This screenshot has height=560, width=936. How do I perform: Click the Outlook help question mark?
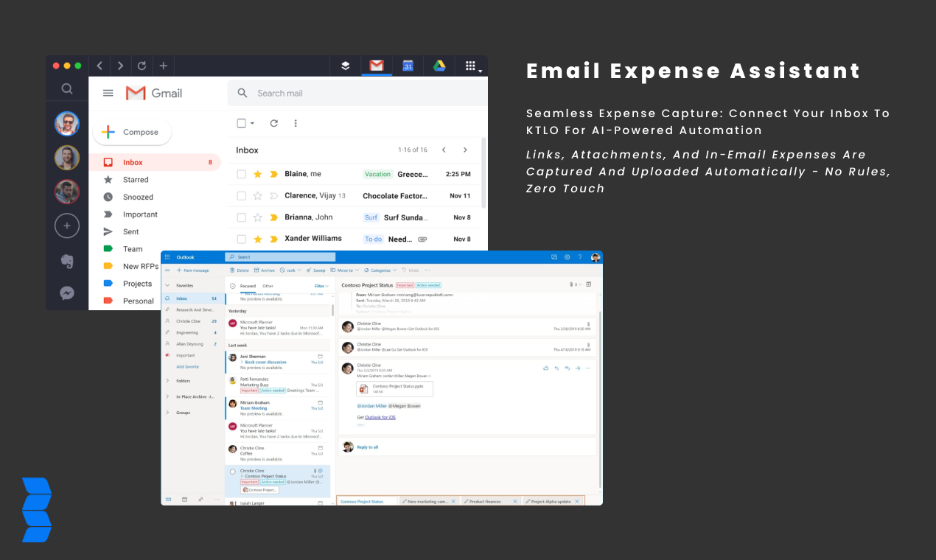[580, 256]
